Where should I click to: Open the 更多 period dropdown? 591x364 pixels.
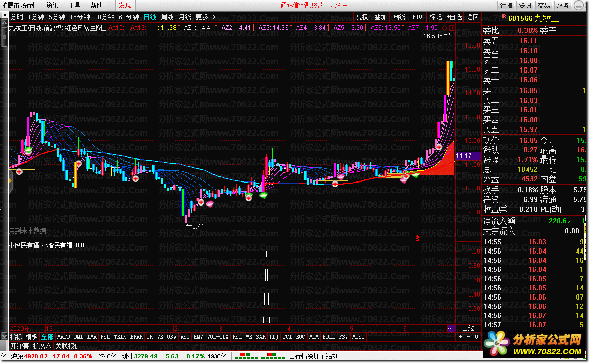click(x=202, y=17)
